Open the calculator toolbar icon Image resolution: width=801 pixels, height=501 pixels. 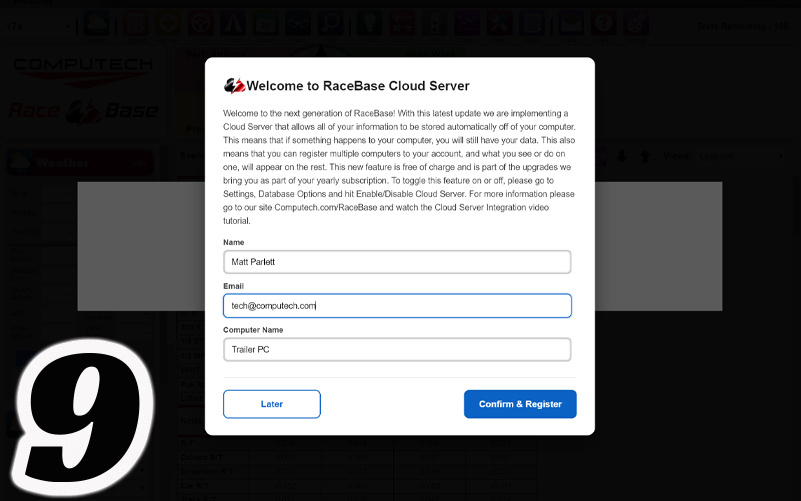(402, 24)
